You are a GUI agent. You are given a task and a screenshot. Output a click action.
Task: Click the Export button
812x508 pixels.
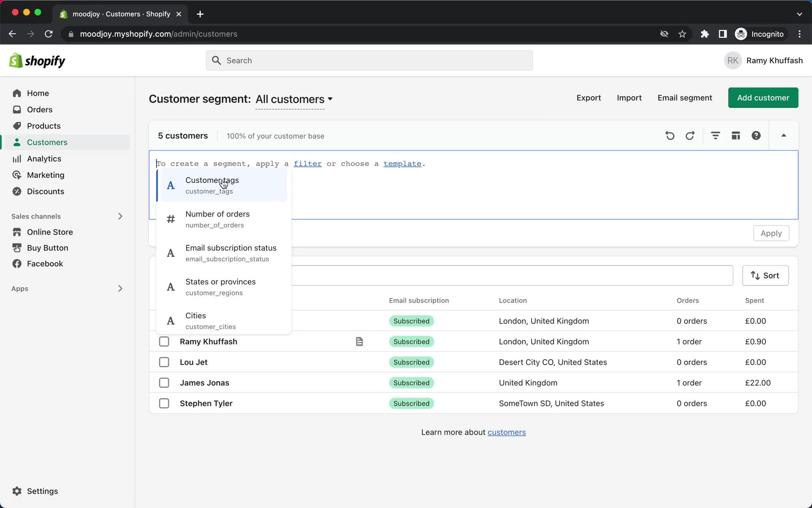coord(588,98)
